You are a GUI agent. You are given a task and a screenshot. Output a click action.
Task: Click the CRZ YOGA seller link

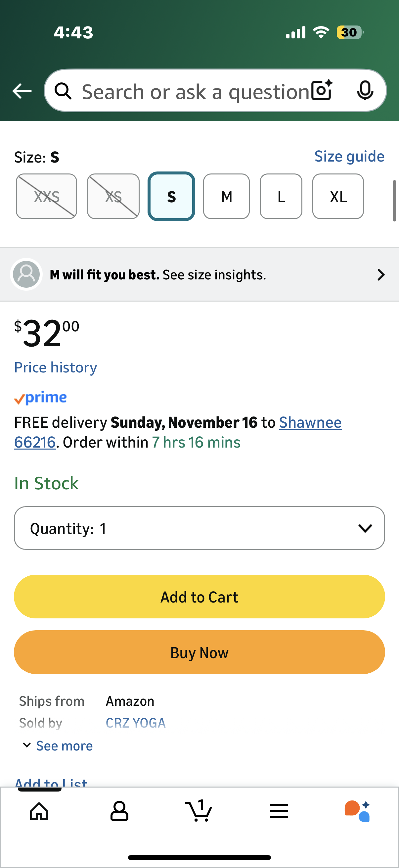[136, 723]
